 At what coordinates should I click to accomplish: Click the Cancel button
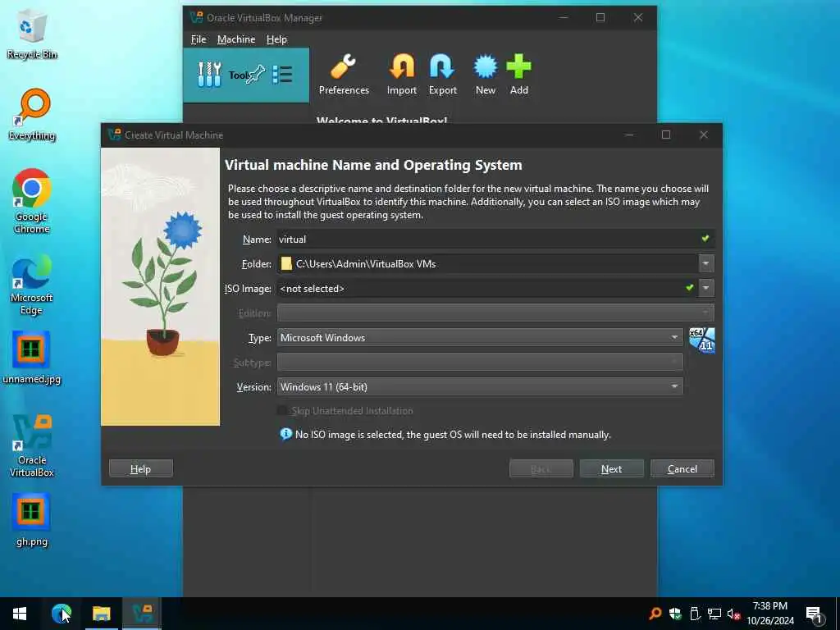tap(682, 468)
